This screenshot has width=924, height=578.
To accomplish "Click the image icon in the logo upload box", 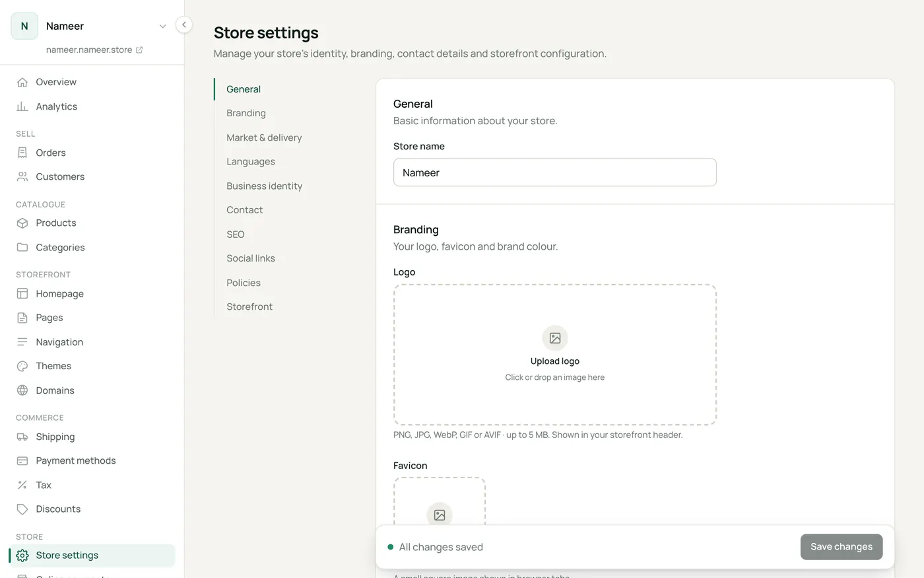I will pos(555,338).
